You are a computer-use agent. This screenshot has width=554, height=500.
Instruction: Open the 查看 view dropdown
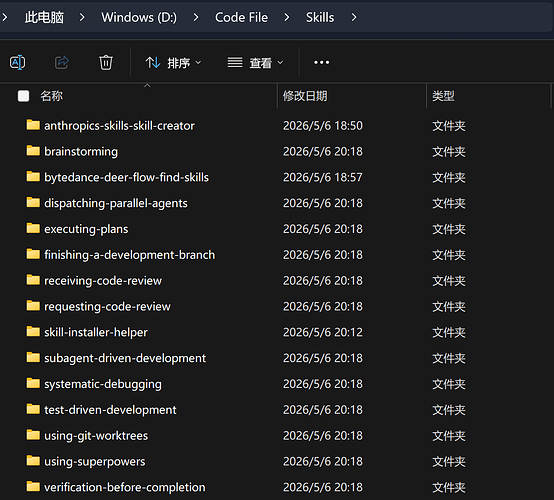[x=255, y=63]
